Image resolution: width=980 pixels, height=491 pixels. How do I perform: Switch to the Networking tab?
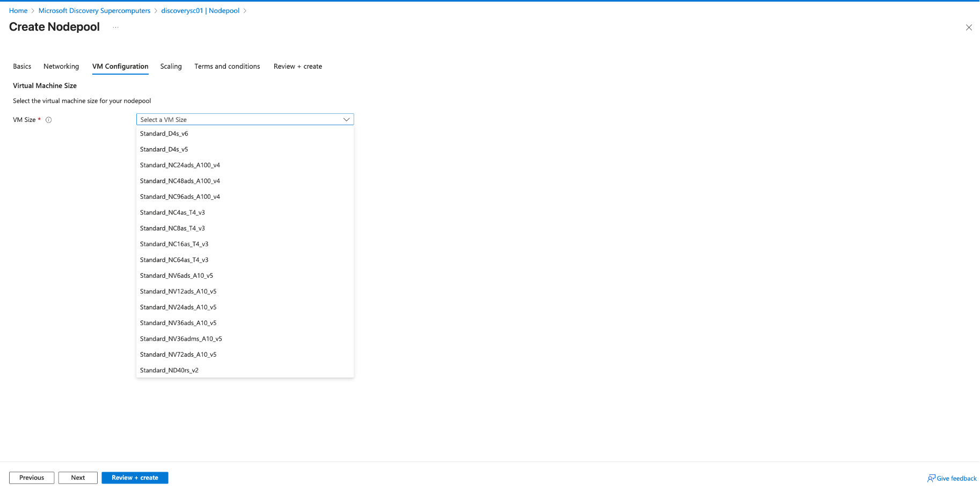61,67
